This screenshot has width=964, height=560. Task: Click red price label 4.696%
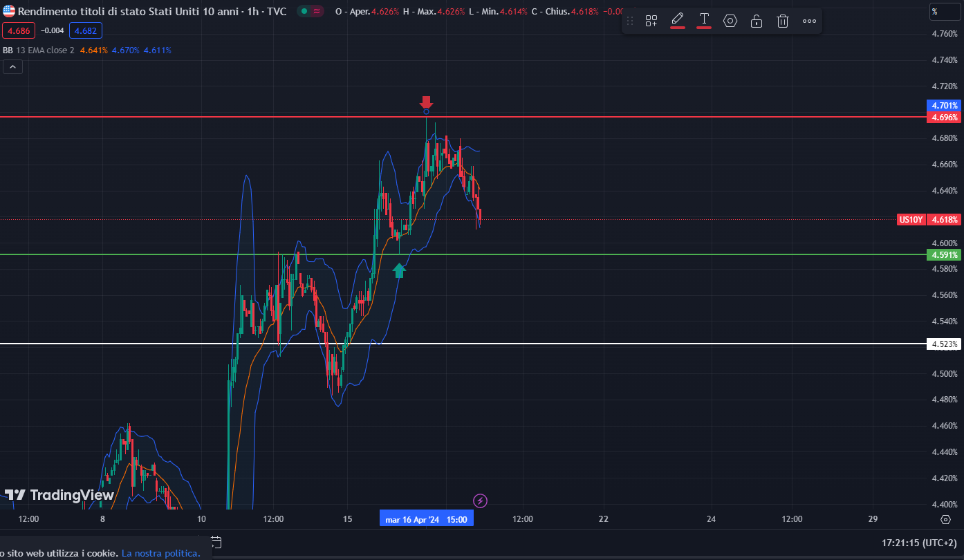click(x=943, y=118)
